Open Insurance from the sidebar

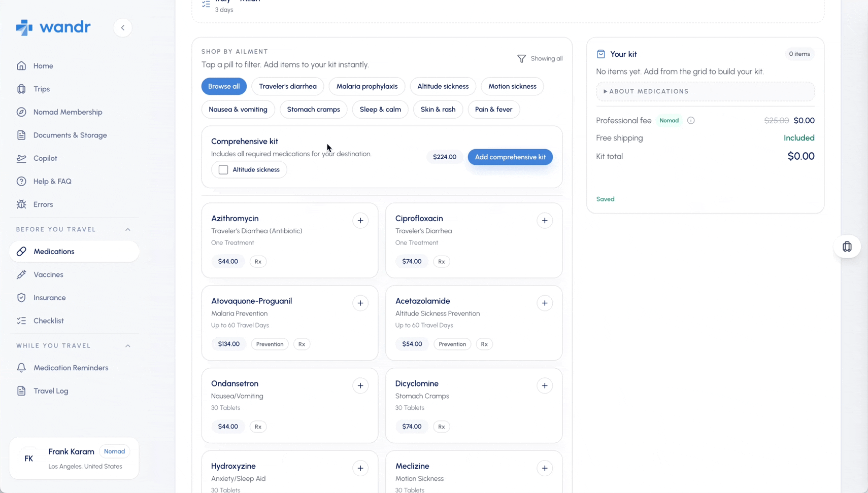tap(49, 297)
